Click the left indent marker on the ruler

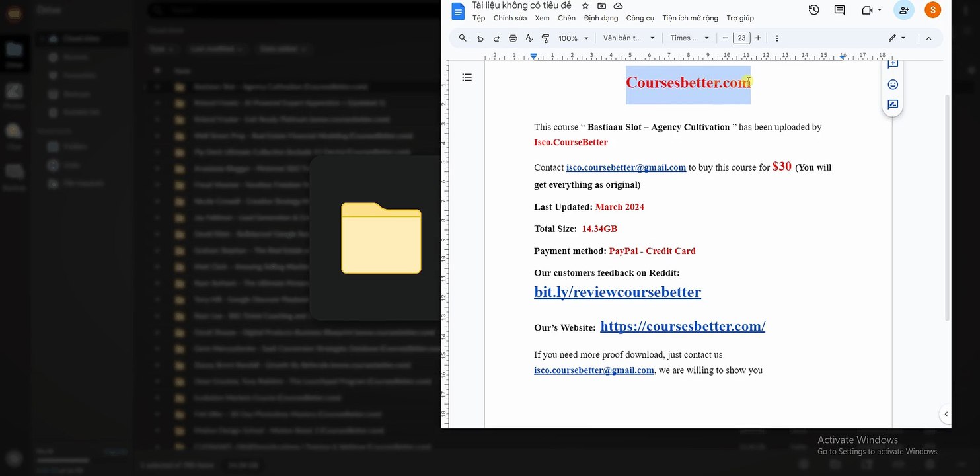pyautogui.click(x=534, y=56)
